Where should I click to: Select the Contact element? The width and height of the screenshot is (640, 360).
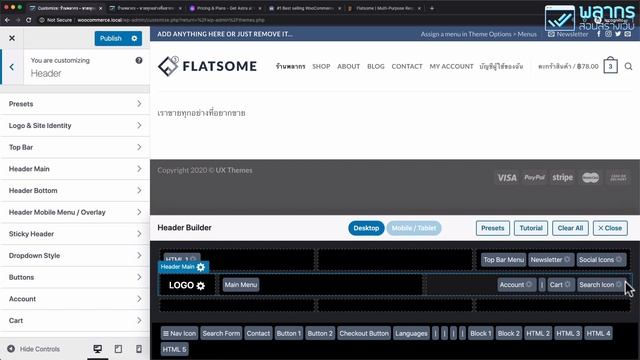point(258,333)
